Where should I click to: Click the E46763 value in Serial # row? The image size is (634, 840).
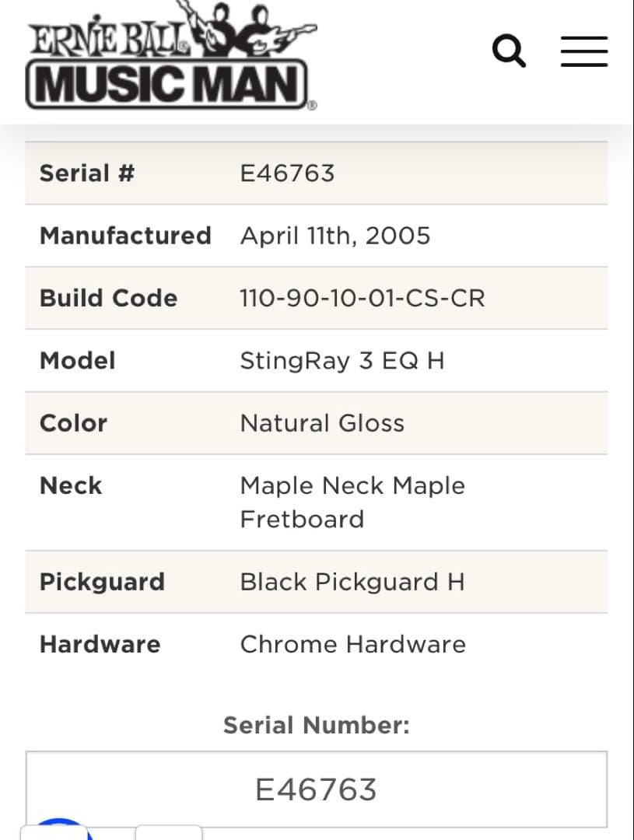(x=287, y=173)
